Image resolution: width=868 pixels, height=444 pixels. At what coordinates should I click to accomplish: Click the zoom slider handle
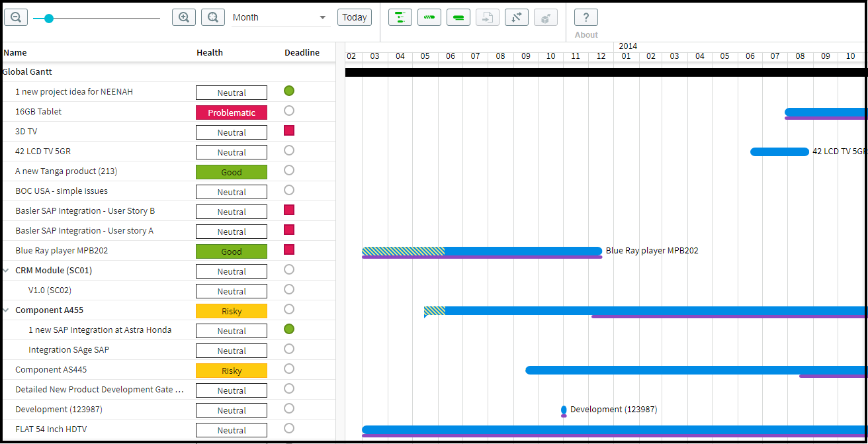click(48, 19)
